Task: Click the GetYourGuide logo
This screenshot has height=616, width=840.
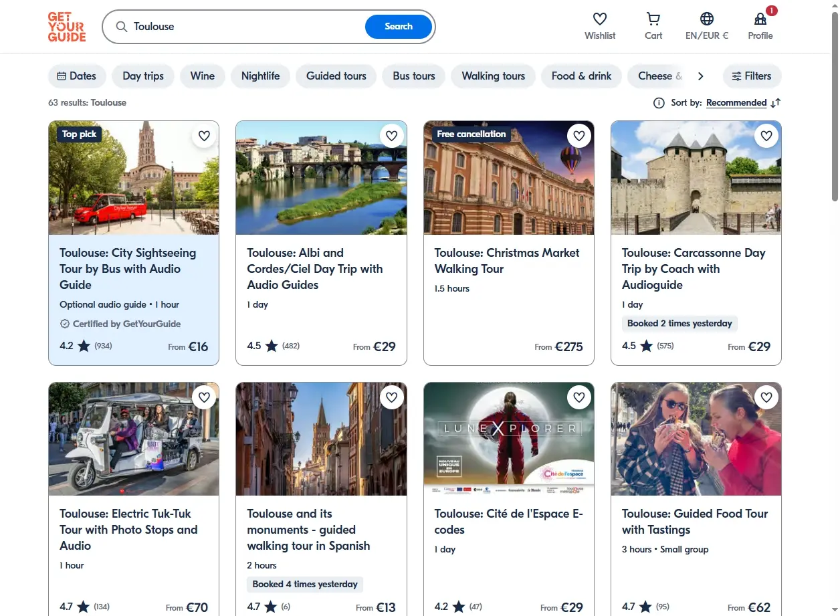Action: pyautogui.click(x=67, y=27)
